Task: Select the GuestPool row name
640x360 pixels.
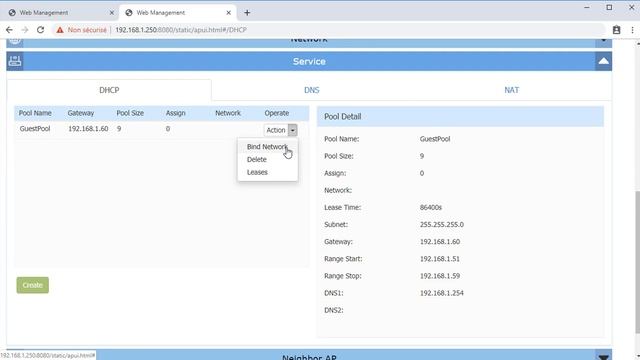Action: pos(35,129)
